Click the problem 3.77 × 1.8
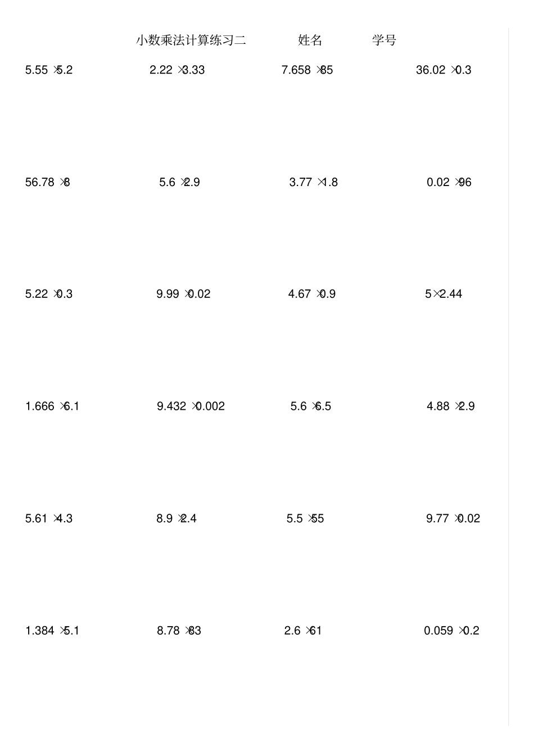534x756 pixels. click(x=313, y=182)
